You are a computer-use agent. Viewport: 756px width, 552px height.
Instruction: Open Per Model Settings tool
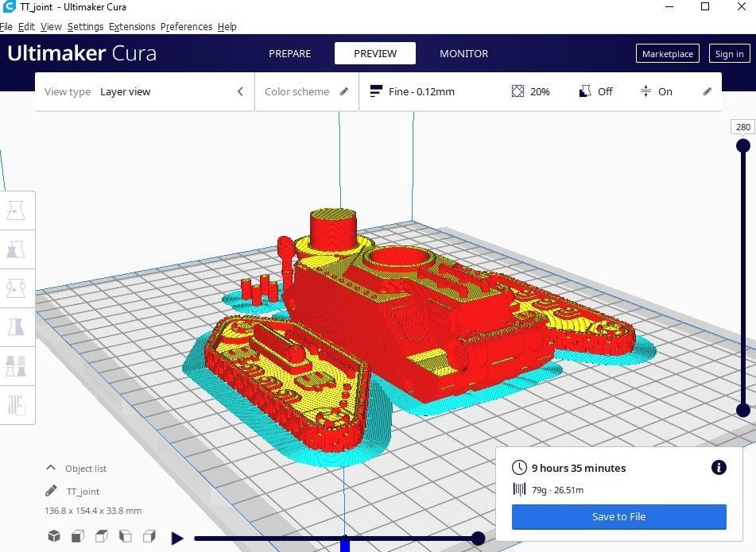[16, 366]
